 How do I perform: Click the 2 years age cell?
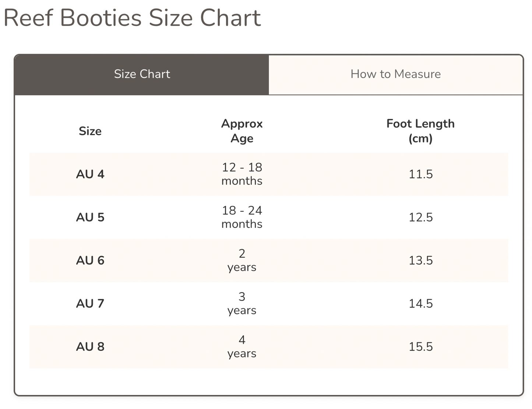point(242,261)
